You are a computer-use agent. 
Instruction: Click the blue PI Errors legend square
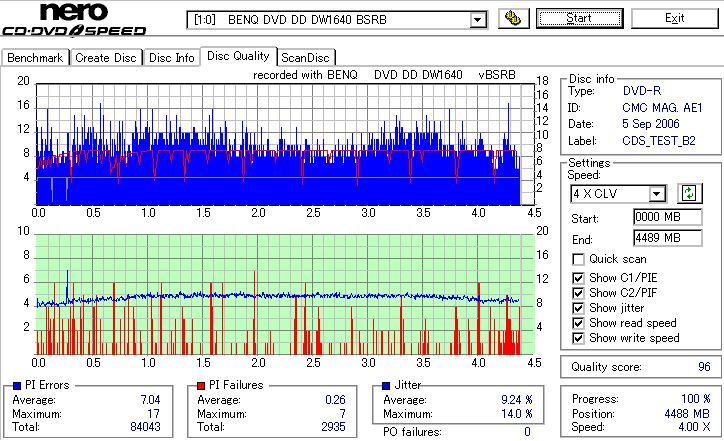[x=17, y=386]
